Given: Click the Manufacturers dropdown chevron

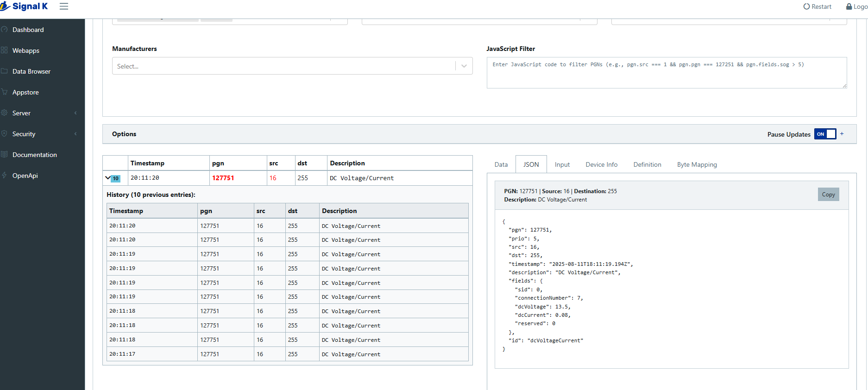Looking at the screenshot, I should (x=464, y=66).
